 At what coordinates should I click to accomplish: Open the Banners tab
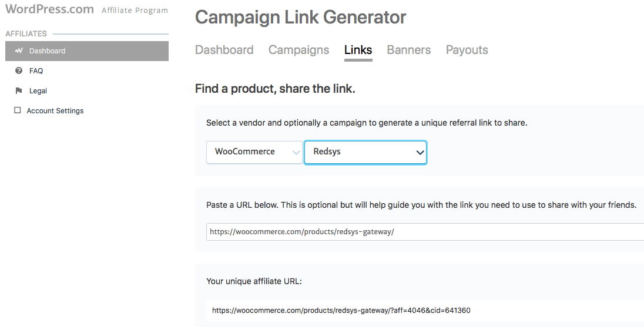pyautogui.click(x=408, y=50)
